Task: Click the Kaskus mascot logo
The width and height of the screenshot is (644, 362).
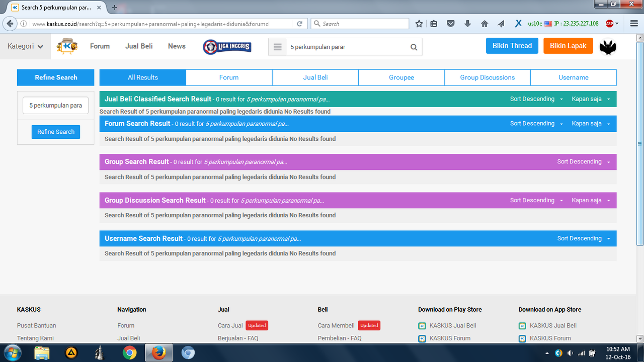Action: (67, 46)
